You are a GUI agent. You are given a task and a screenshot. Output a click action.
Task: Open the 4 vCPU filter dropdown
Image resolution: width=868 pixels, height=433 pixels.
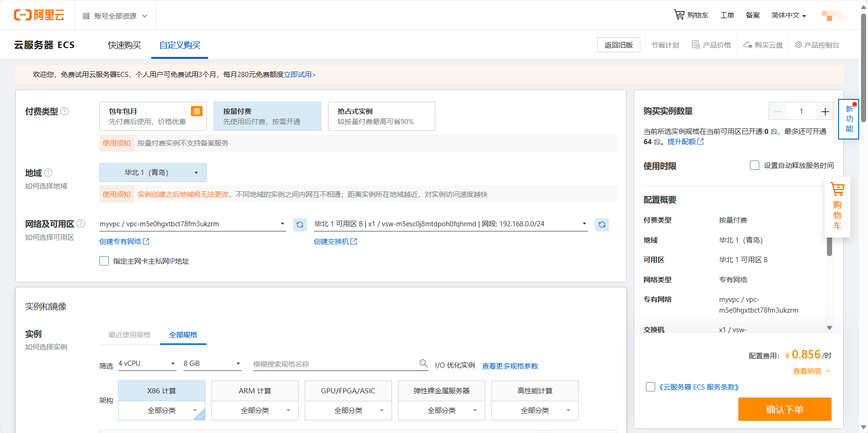(x=147, y=363)
